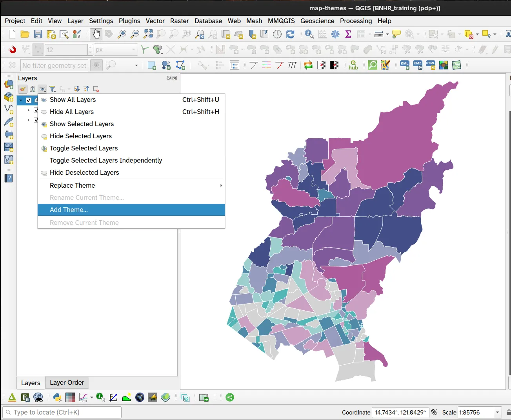The image size is (511, 420).
Task: Click the QGIS hub plugin icon
Action: coord(353,65)
